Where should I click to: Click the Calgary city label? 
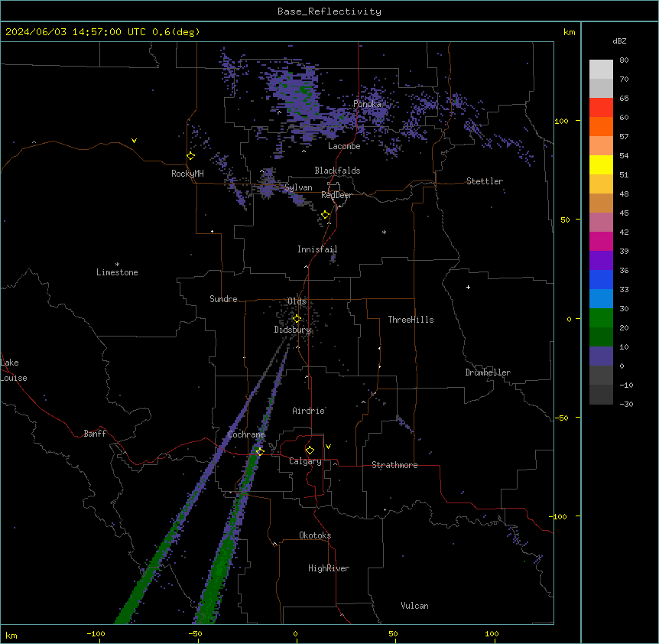pyautogui.click(x=305, y=461)
